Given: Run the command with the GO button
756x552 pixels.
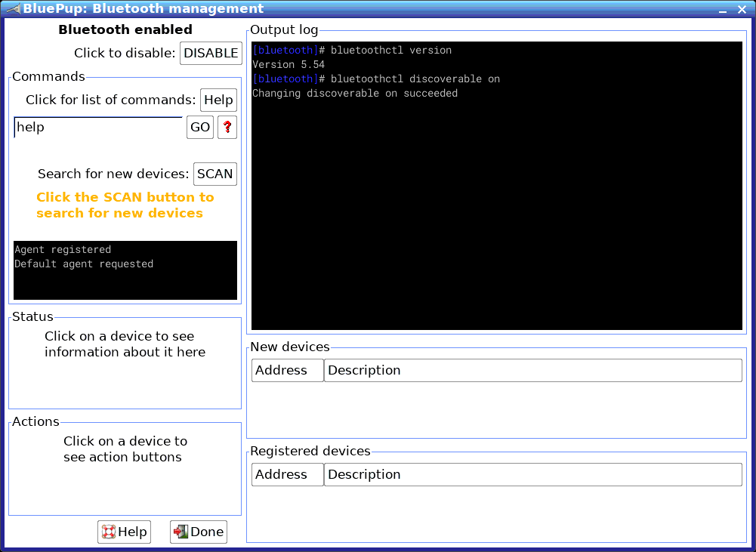Looking at the screenshot, I should click(x=200, y=128).
